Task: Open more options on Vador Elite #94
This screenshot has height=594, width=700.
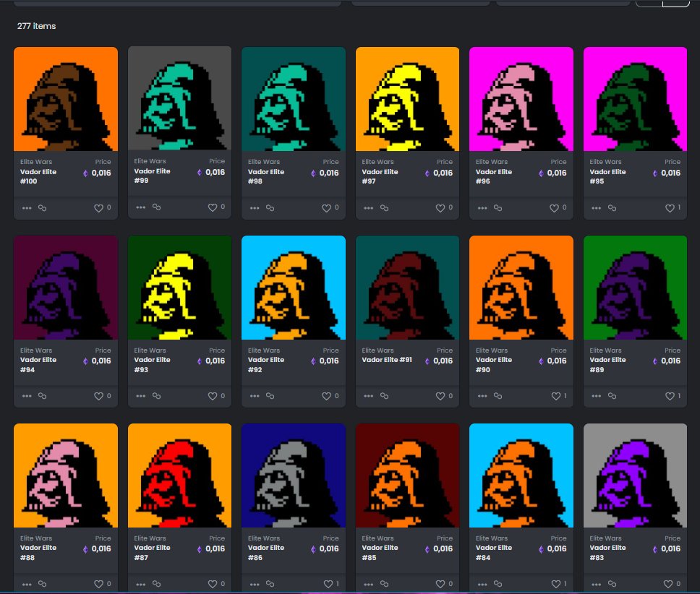Action: [x=27, y=395]
